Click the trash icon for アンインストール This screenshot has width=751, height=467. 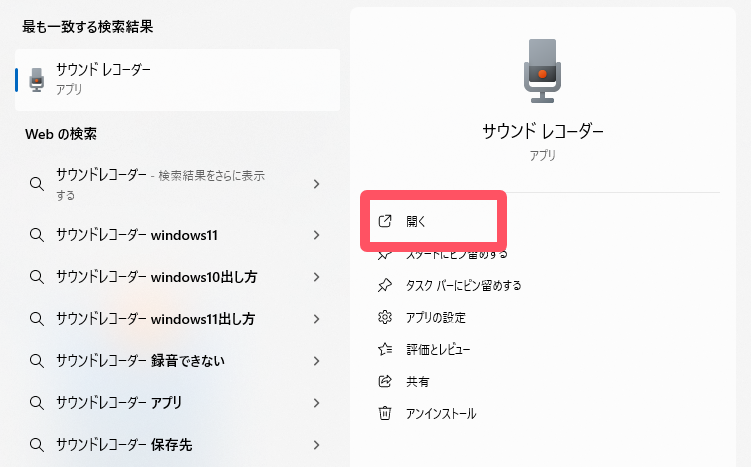click(x=385, y=413)
